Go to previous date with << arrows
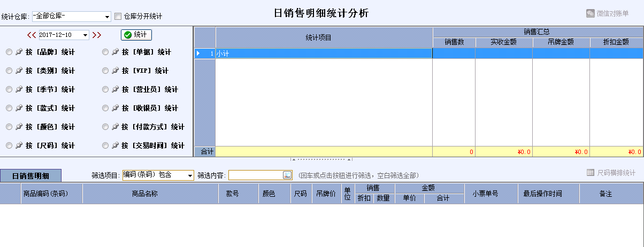 32,35
